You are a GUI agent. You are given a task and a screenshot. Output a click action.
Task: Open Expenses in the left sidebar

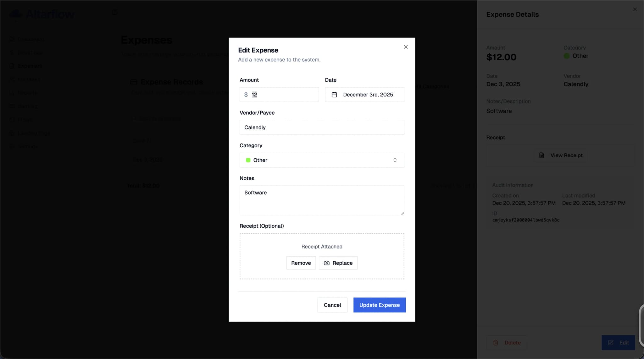click(x=30, y=66)
